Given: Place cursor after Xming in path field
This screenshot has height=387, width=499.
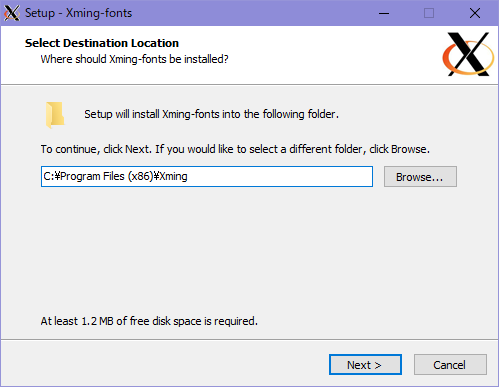Looking at the screenshot, I should coord(189,176).
